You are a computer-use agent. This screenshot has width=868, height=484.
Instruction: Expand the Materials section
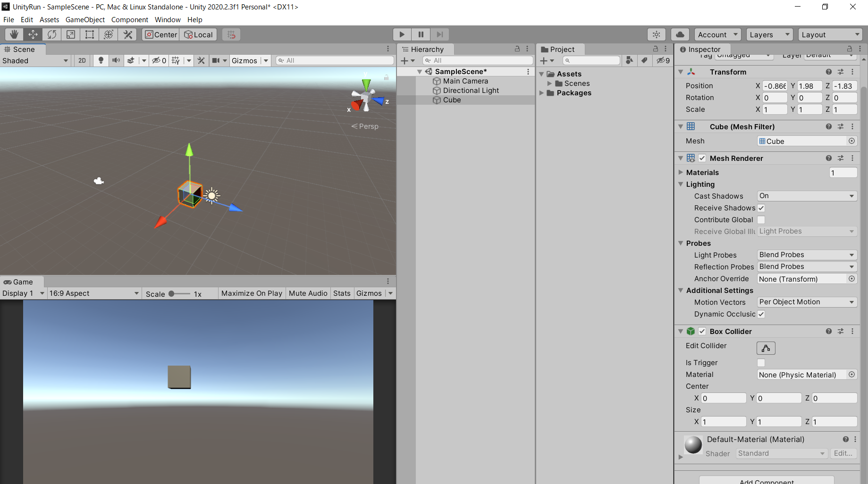pyautogui.click(x=681, y=172)
